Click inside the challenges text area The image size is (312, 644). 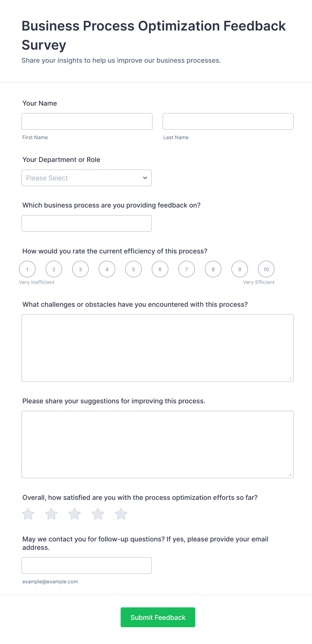[157, 348]
